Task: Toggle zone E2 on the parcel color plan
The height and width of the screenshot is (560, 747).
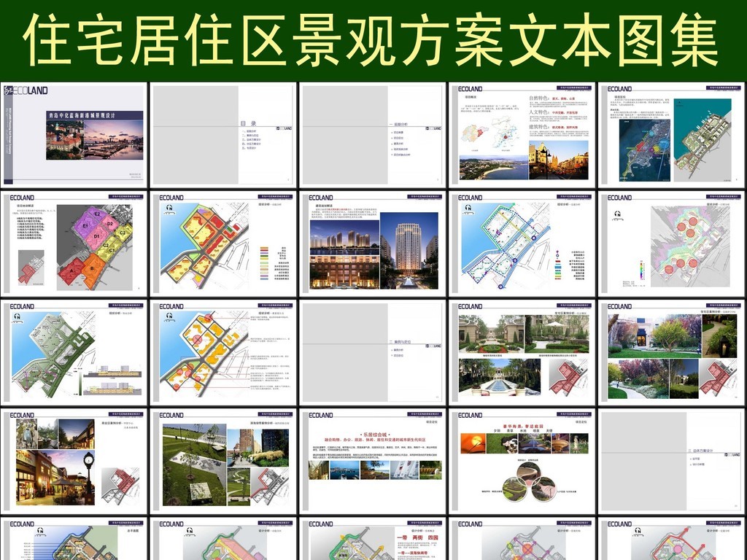Action: click(96, 214)
